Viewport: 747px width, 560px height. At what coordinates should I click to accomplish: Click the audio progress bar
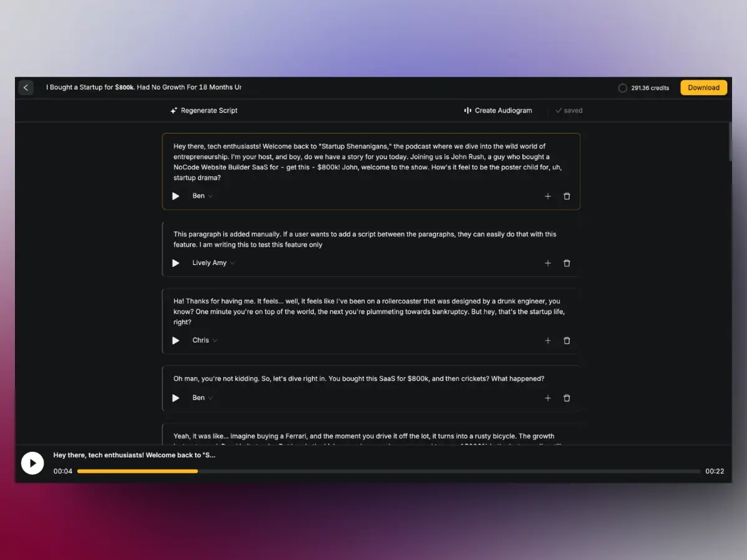pyautogui.click(x=388, y=472)
